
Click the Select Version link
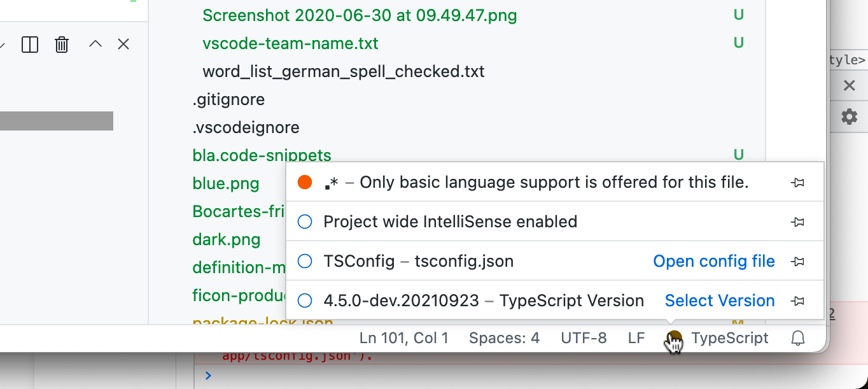(719, 301)
